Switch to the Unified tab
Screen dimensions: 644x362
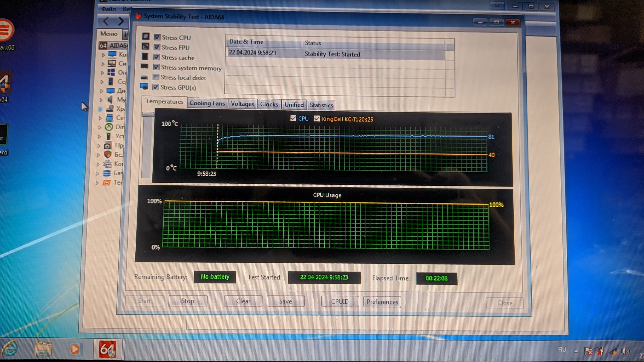pyautogui.click(x=294, y=105)
